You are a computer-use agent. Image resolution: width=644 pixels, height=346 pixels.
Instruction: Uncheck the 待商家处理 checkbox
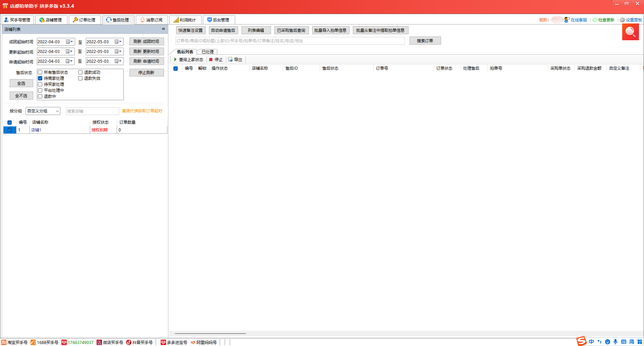(40, 78)
